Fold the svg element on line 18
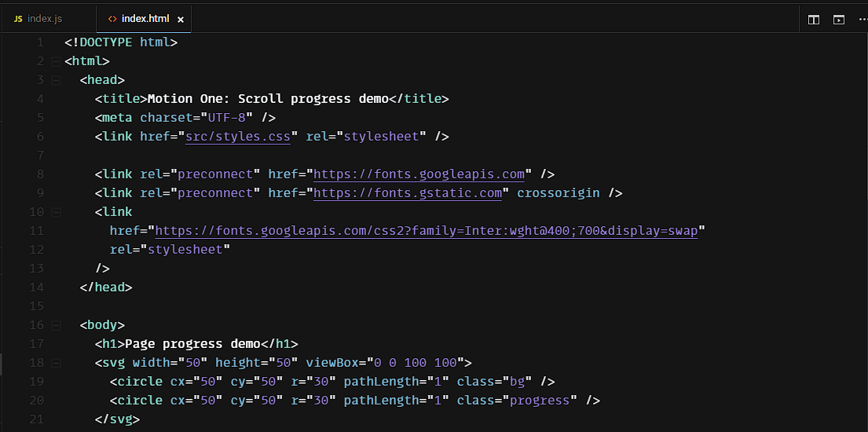The height and width of the screenshot is (432, 868). [x=56, y=363]
